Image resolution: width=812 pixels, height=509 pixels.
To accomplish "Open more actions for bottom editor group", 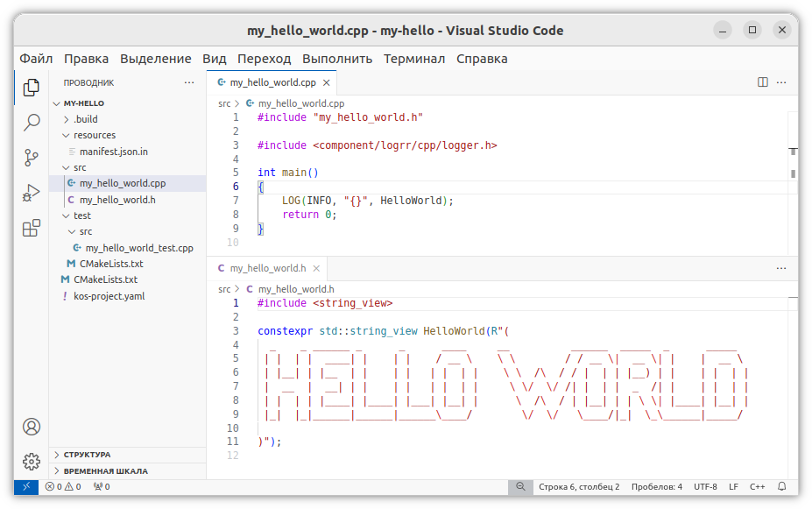I will [781, 268].
